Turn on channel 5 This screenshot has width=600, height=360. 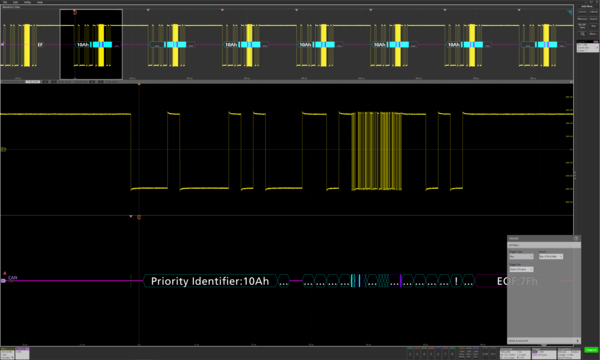[431, 354]
